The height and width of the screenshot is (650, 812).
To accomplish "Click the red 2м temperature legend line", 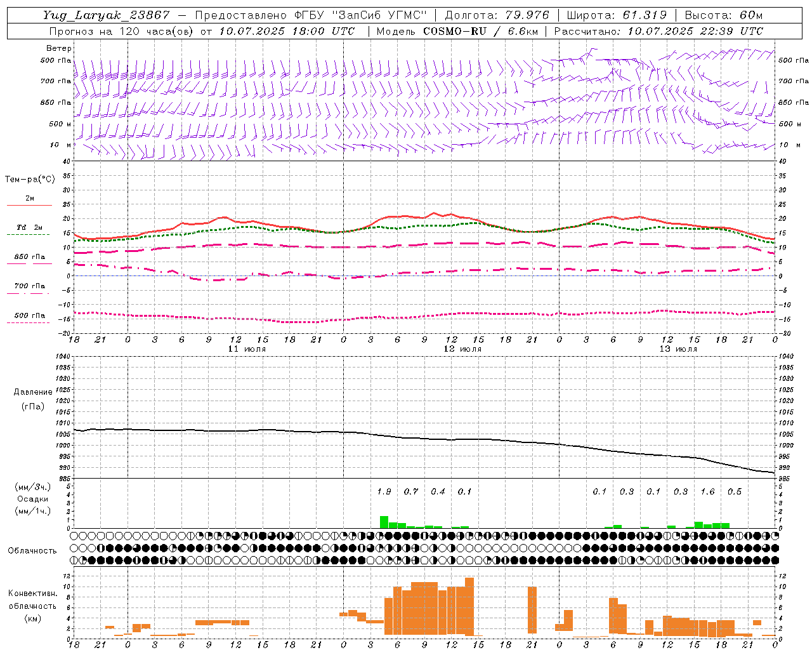I will pos(29,205).
